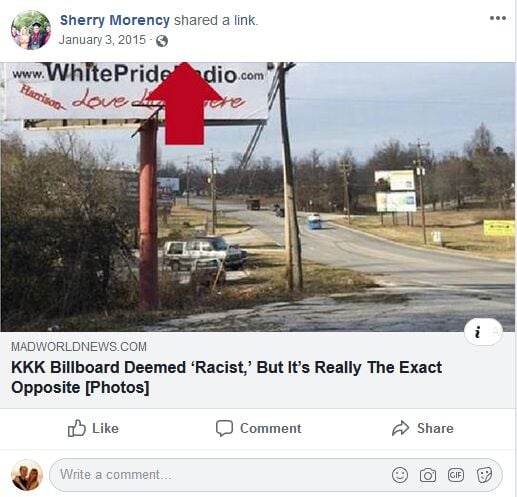The height and width of the screenshot is (497, 517).
Task: Open Sherry Morency's profile picture
Action: pyautogui.click(x=31, y=30)
